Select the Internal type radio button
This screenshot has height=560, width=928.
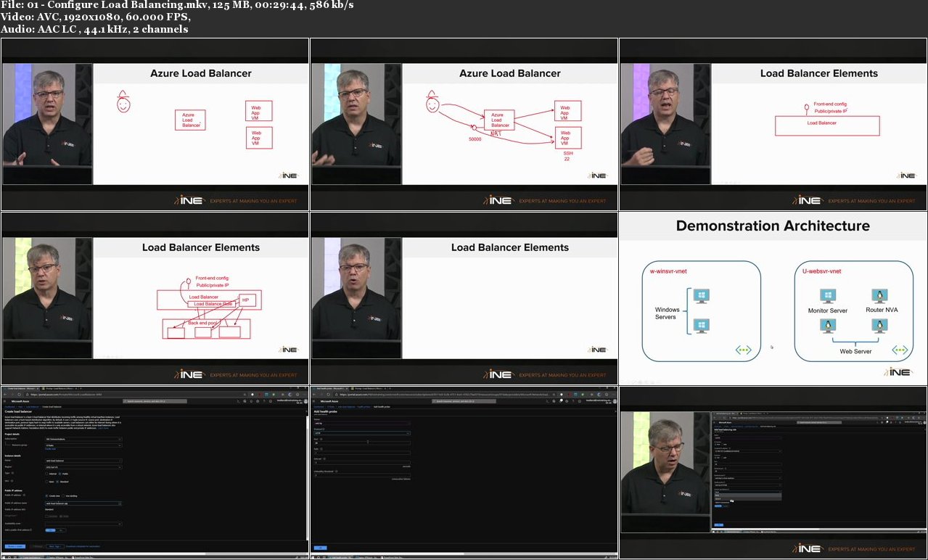[x=46, y=474]
